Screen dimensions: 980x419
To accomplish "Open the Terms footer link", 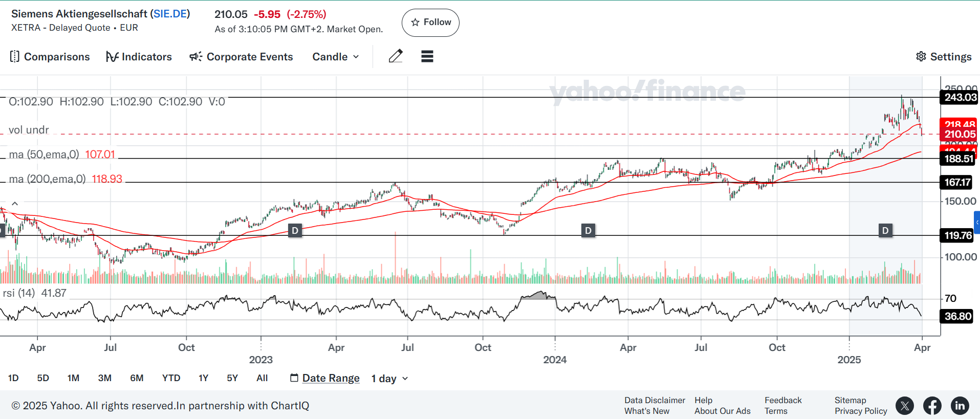I will (776, 411).
